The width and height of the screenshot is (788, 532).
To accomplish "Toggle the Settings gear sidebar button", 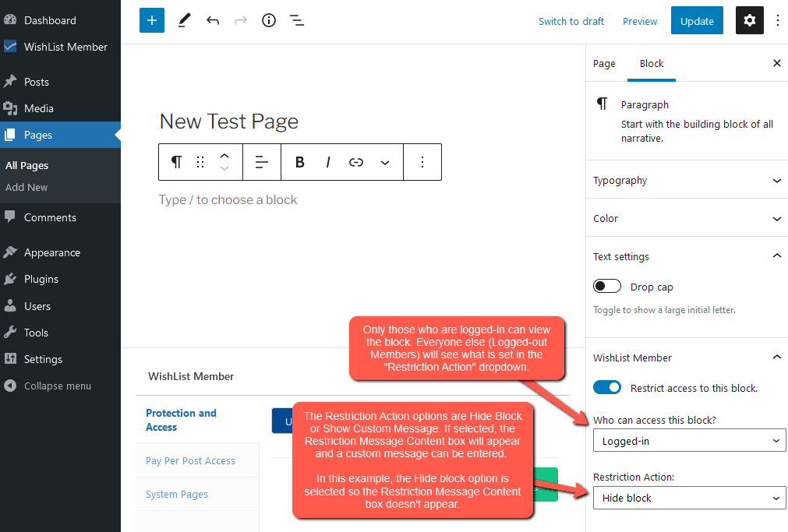I will [749, 20].
